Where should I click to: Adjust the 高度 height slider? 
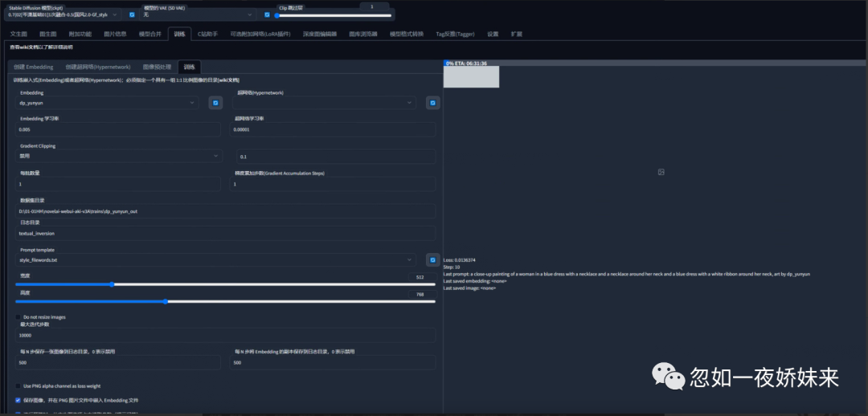click(225, 301)
